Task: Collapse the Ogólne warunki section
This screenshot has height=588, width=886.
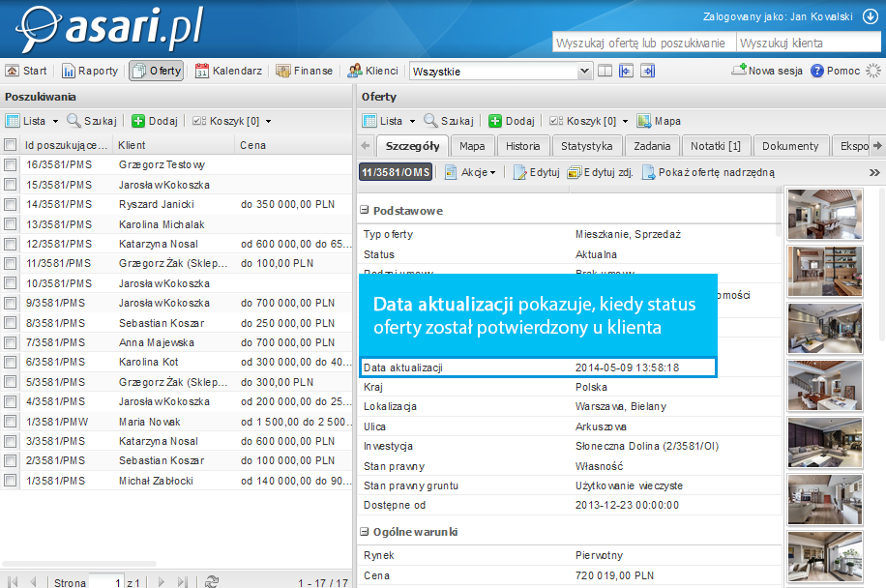Action: 365,532
